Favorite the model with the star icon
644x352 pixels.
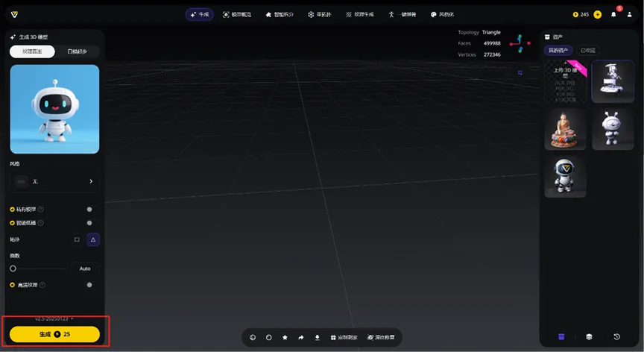coord(285,337)
